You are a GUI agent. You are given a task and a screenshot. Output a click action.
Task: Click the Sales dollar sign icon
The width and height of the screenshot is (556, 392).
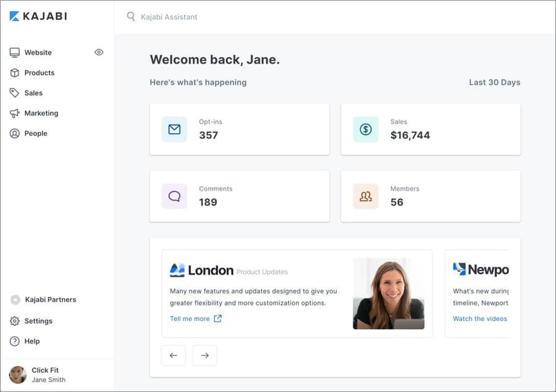(x=366, y=130)
